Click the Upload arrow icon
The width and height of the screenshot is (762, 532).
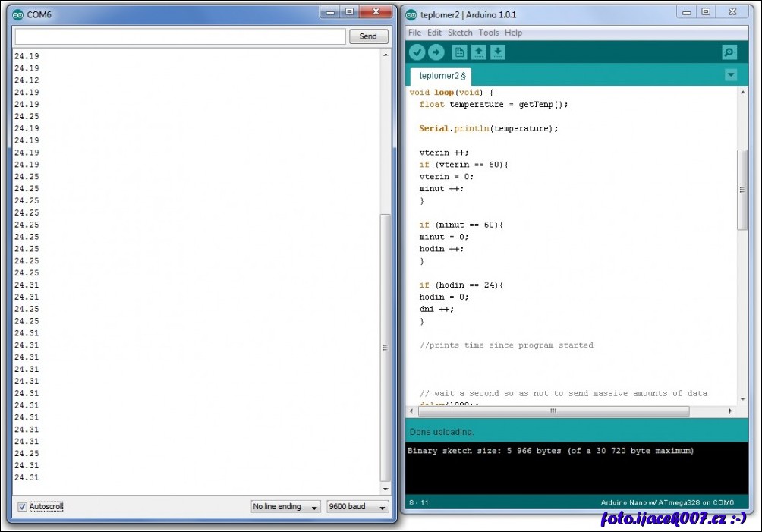tap(436, 52)
